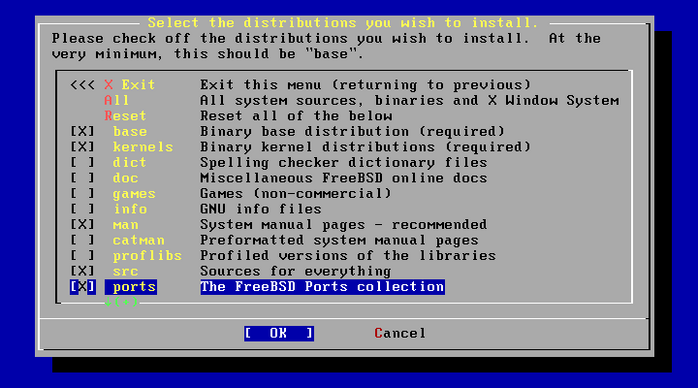Click 'Sources for everything' description
The height and width of the screenshot is (388, 698).
tap(296, 271)
